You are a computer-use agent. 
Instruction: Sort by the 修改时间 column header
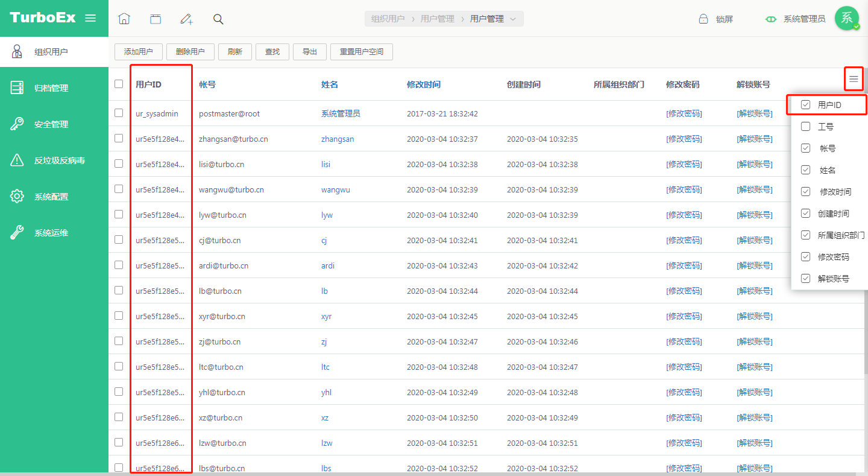point(424,84)
